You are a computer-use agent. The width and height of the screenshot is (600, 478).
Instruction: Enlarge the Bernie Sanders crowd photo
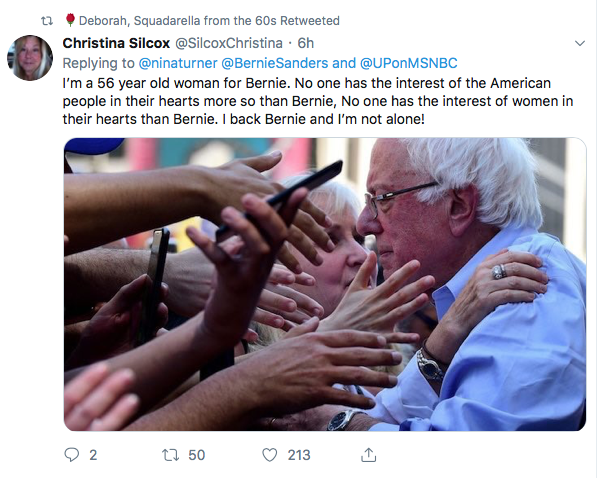tap(325, 284)
